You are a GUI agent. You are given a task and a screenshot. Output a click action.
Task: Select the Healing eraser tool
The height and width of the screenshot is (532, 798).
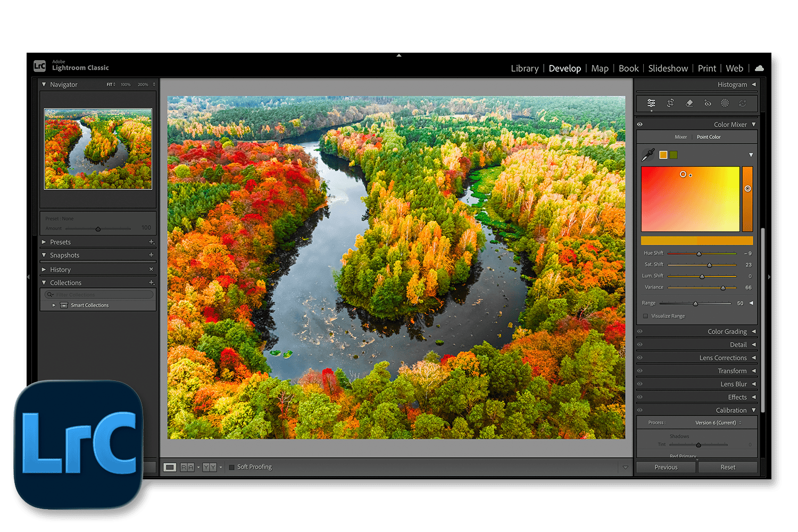pos(689,103)
